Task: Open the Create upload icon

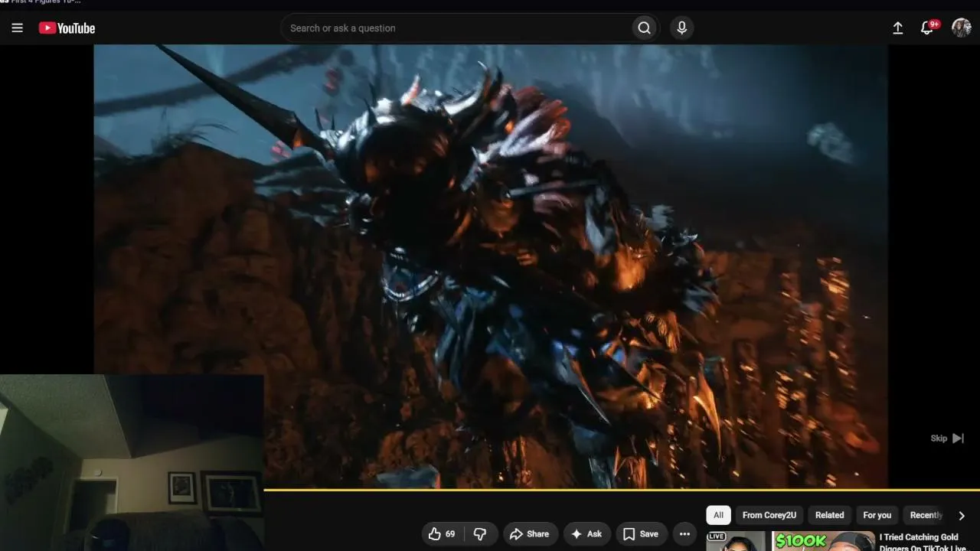Action: pos(898,28)
